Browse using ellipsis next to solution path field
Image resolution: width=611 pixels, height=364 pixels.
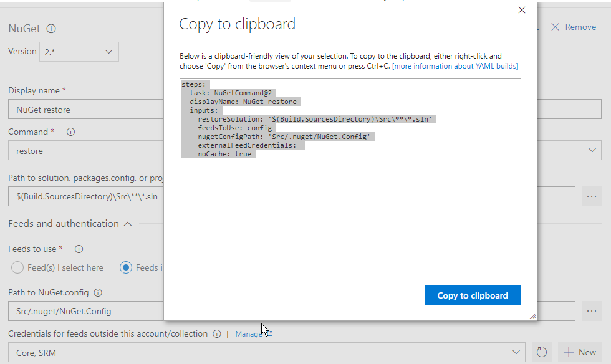click(x=591, y=196)
